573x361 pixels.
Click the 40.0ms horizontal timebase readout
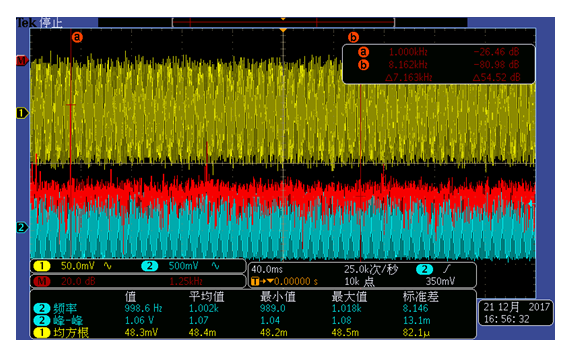pos(267,270)
